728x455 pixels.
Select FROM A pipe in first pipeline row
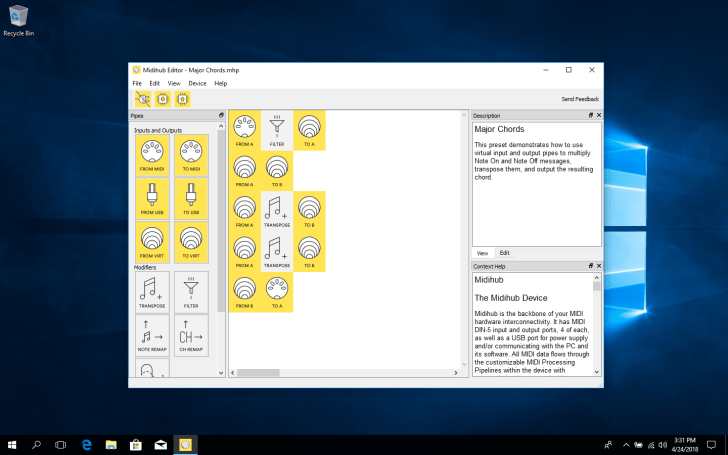[245, 130]
